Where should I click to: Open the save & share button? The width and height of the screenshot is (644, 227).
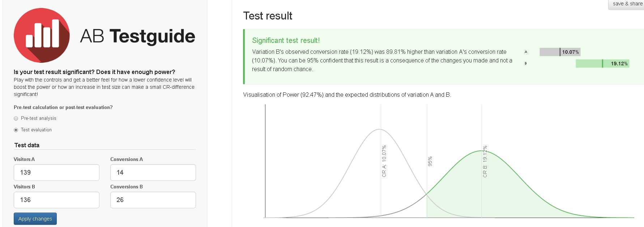627,4
